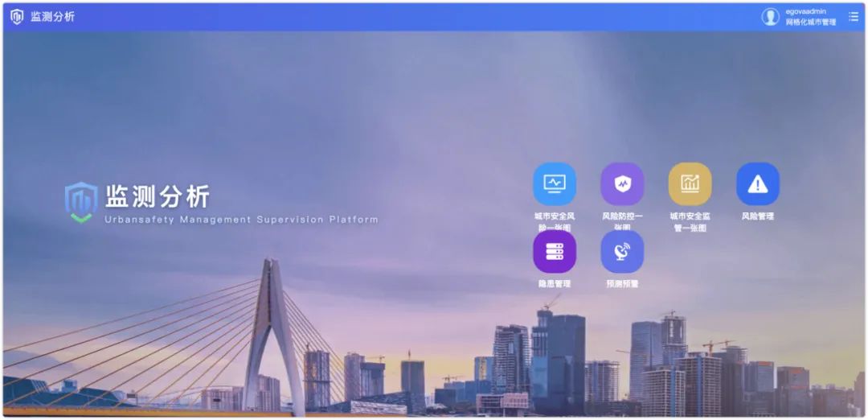Click the 网格化城市管理 text under the username
This screenshot has width=868, height=420.
click(x=811, y=23)
